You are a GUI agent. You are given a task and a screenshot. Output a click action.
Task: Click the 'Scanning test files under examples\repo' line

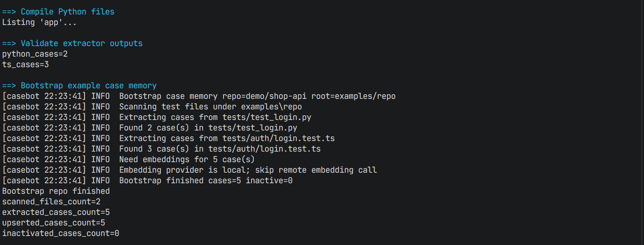(x=152, y=107)
